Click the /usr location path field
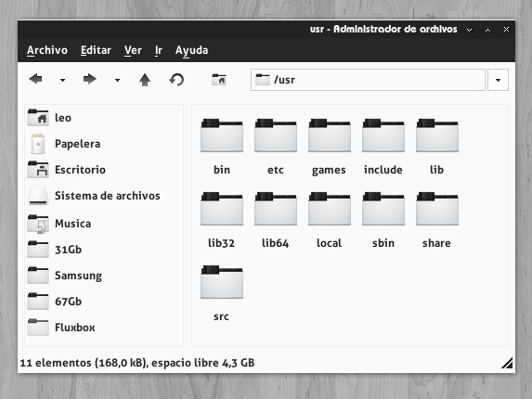This screenshot has height=399, width=532. coord(368,80)
